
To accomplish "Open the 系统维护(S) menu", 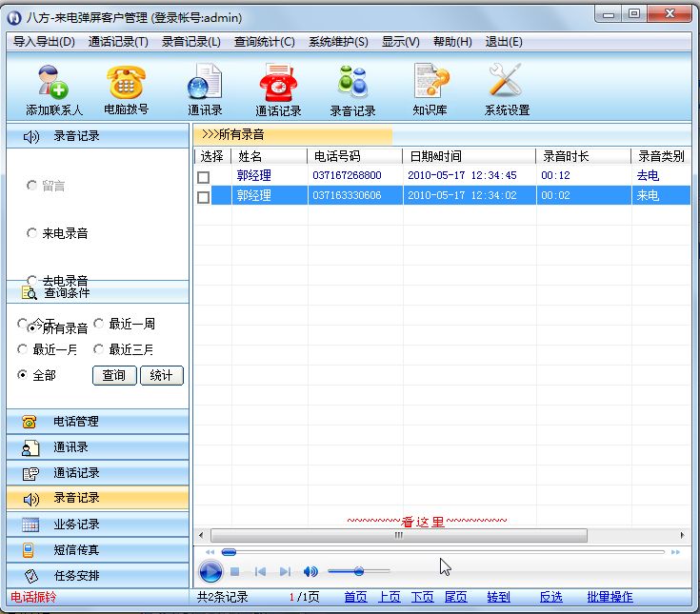I will (338, 42).
